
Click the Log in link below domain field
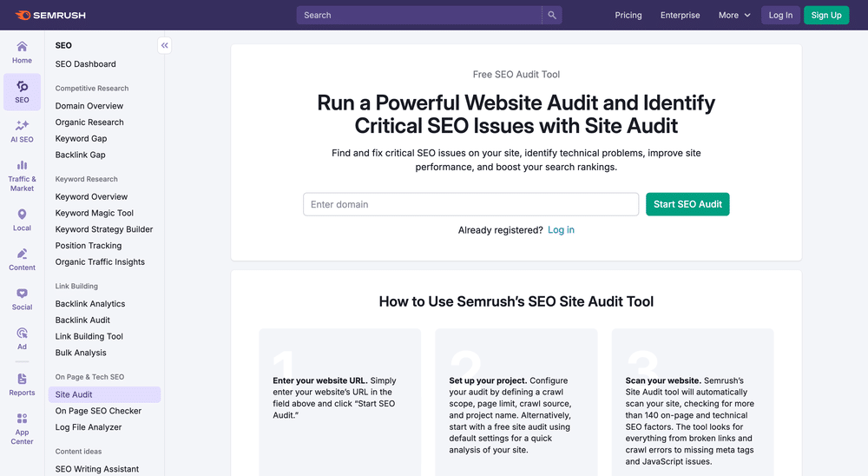[561, 230]
